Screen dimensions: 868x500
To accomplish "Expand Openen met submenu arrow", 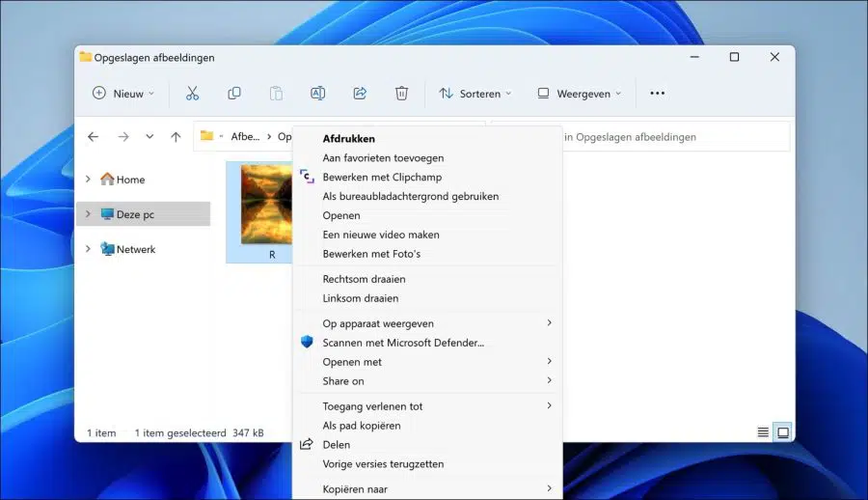I will click(549, 361).
